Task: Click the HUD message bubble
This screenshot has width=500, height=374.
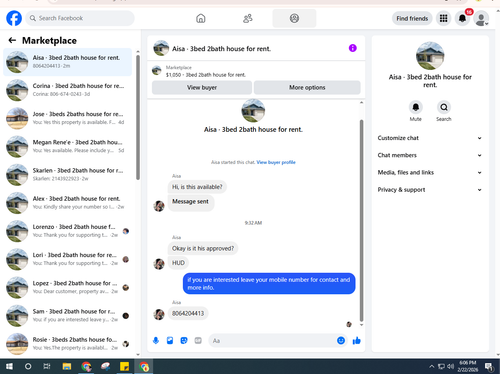Action: coord(178,263)
